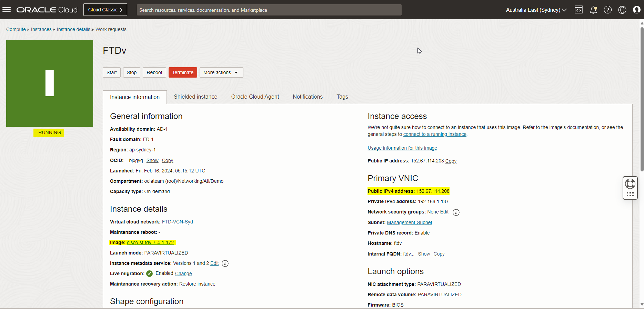Open the user profile icon
This screenshot has width=644, height=309.
point(636,10)
